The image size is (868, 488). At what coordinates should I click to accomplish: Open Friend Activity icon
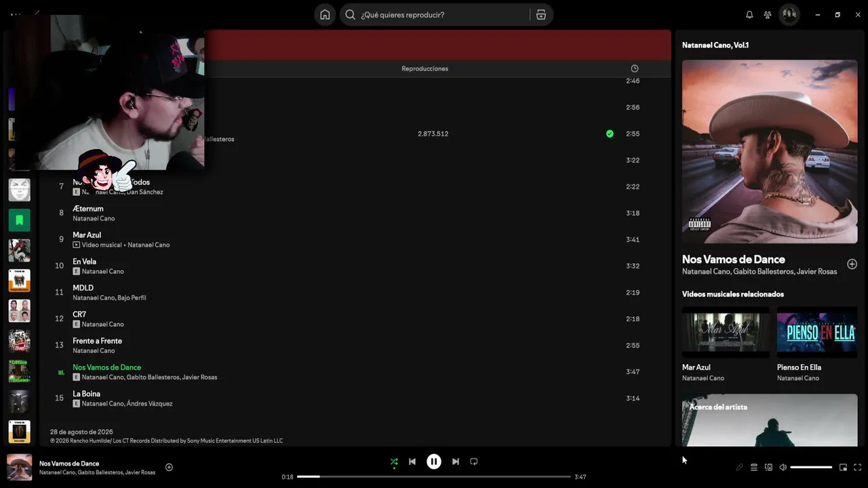coord(768,15)
